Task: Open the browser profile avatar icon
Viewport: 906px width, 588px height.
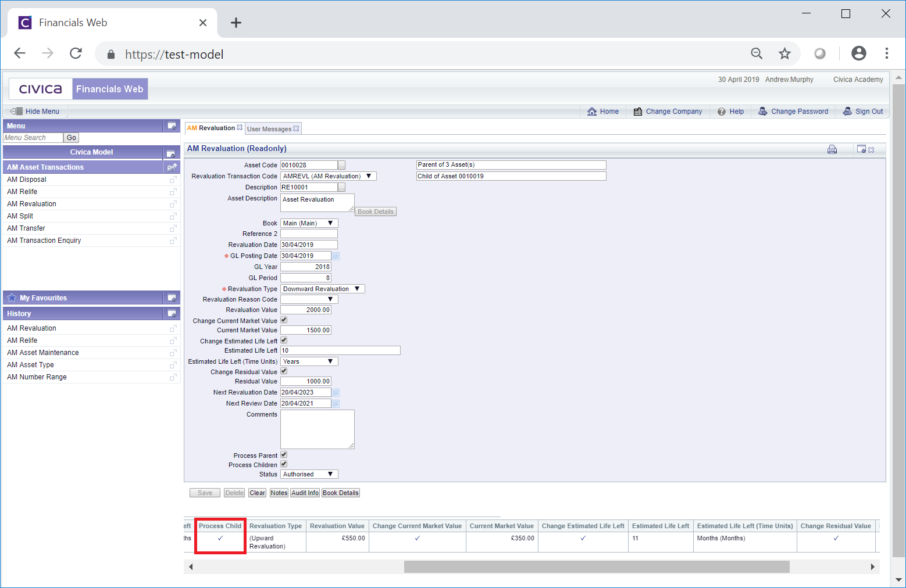Action: (x=858, y=53)
